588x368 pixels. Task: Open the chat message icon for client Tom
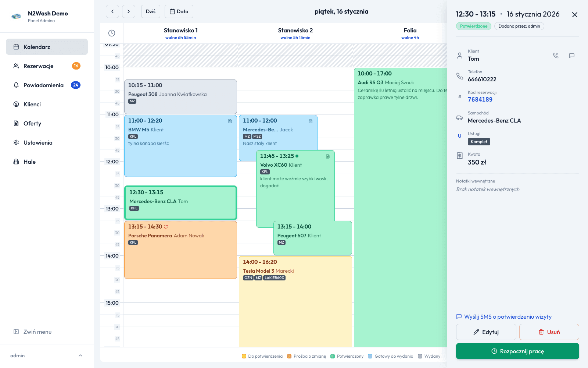tap(572, 55)
